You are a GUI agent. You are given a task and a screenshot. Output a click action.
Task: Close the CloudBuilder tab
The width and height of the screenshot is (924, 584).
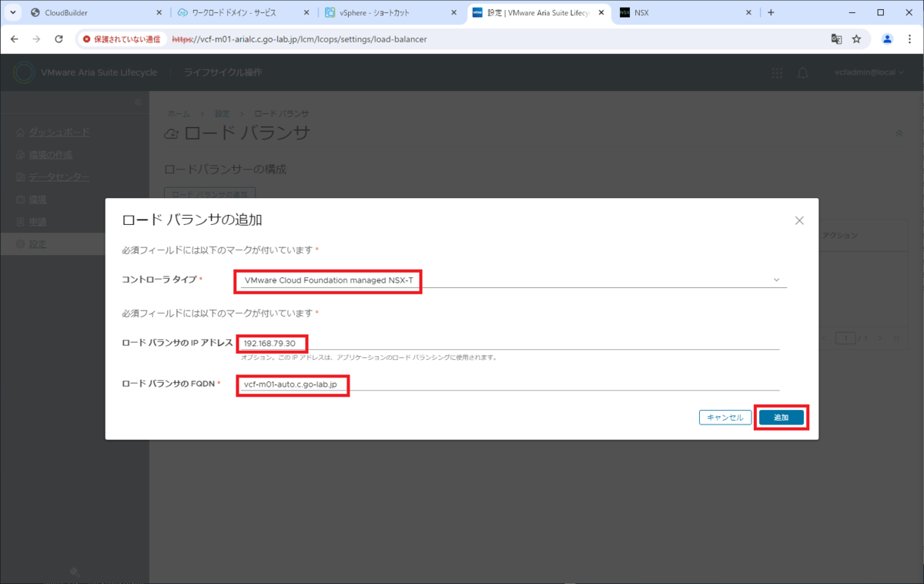pyautogui.click(x=159, y=13)
